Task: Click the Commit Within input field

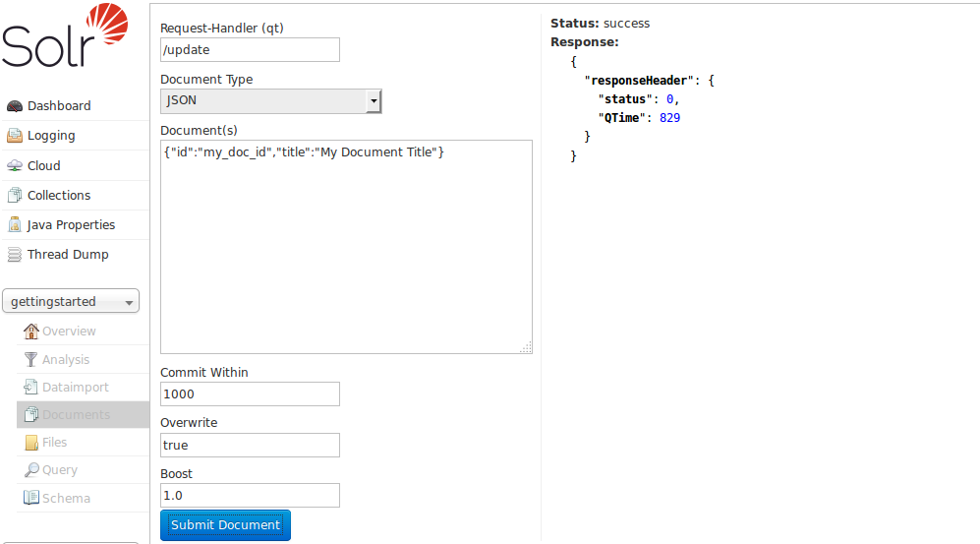Action: 250,394
